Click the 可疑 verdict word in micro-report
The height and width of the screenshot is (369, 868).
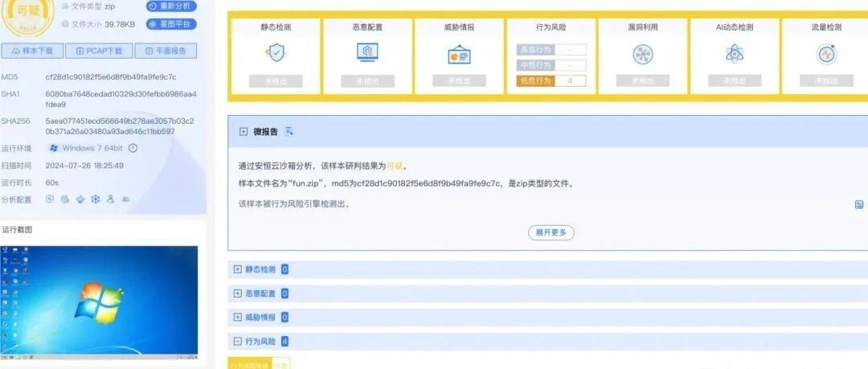[395, 166]
